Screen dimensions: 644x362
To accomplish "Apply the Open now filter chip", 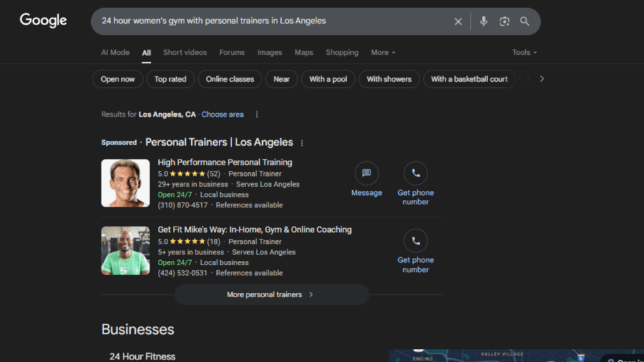I will [x=118, y=79].
